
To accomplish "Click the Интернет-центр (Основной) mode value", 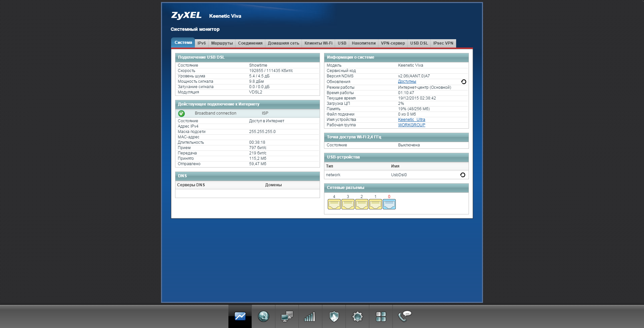I will click(x=425, y=87).
